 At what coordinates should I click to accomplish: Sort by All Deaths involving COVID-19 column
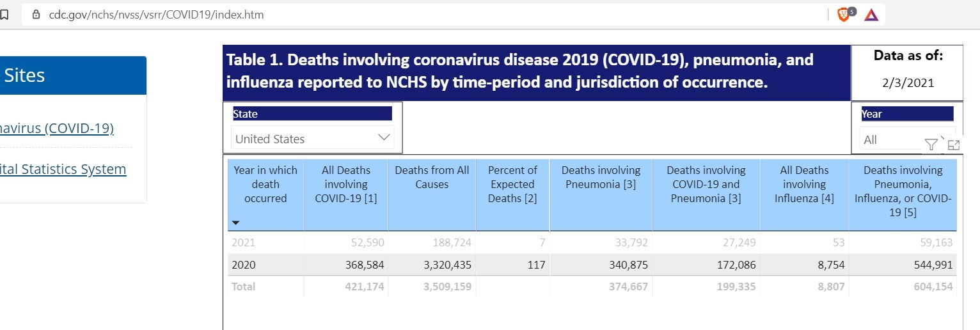[x=345, y=184]
